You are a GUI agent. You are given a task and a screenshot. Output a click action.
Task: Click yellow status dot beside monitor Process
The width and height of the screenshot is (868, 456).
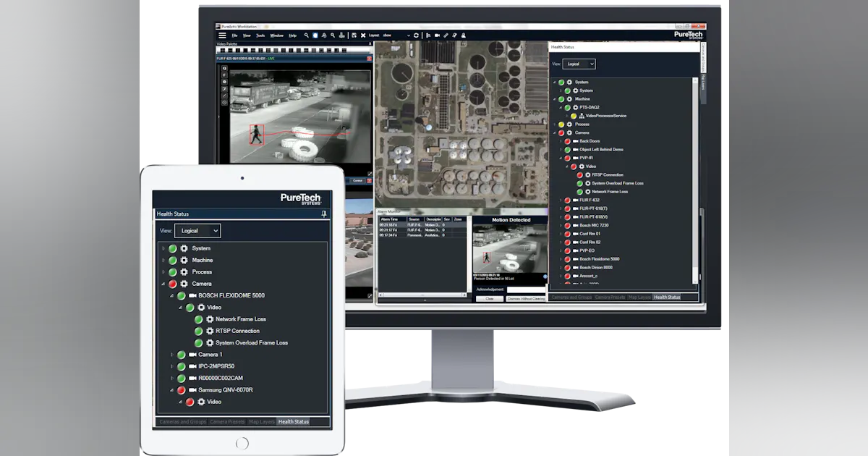pos(561,124)
